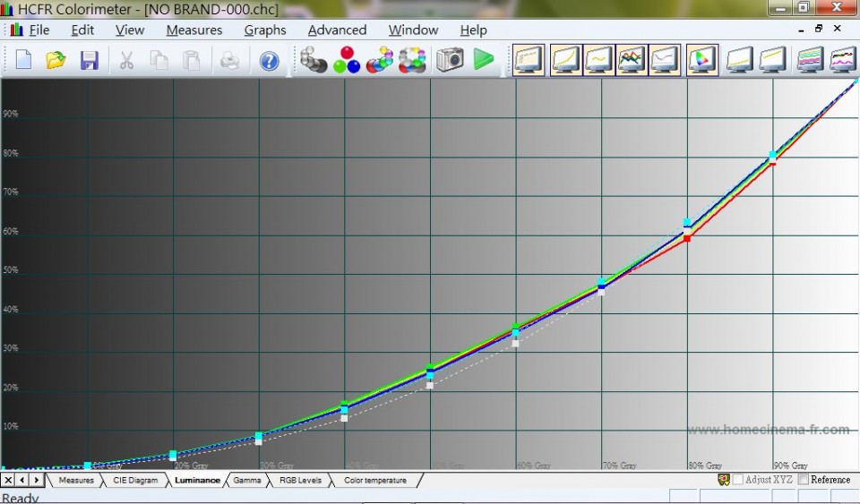Select the CIE Diagram tab

coord(135,481)
